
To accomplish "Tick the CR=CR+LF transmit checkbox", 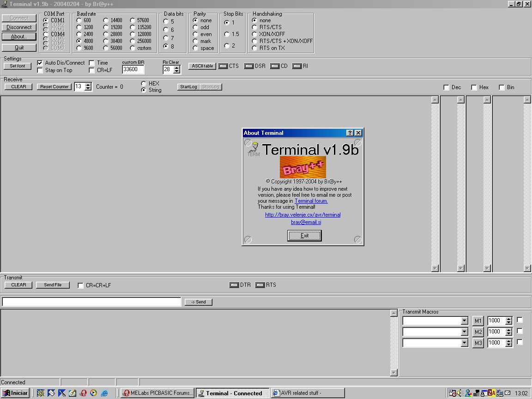I will (81, 285).
